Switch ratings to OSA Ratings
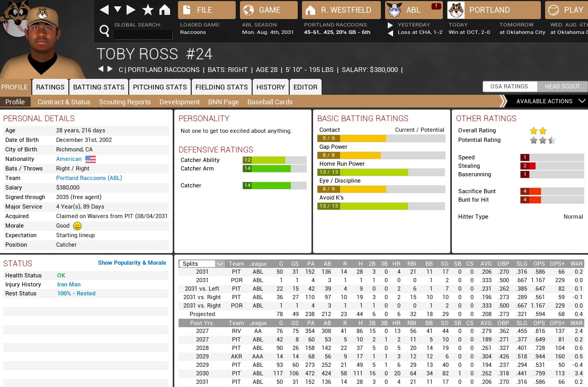The height and width of the screenshot is (387, 588). pyautogui.click(x=510, y=87)
